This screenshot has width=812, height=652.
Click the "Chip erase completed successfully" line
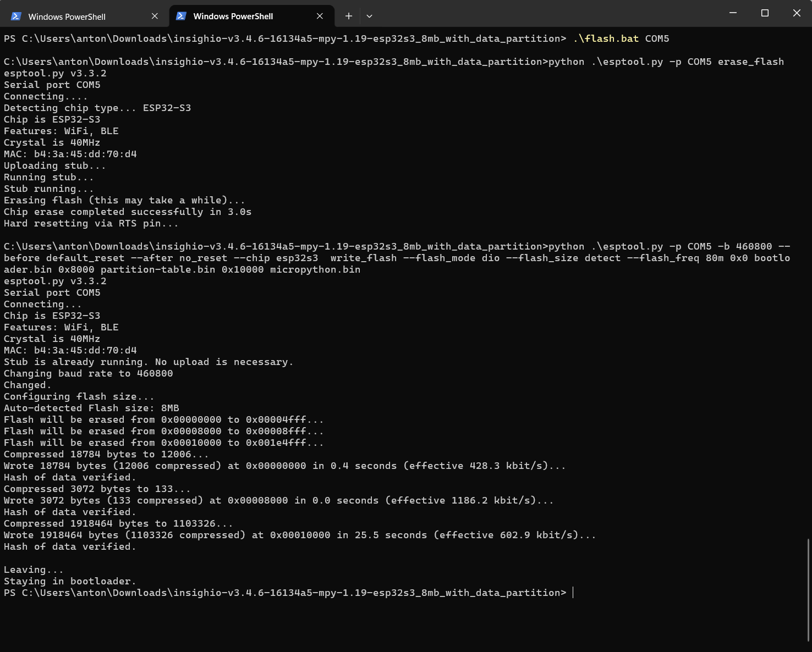pos(128,212)
